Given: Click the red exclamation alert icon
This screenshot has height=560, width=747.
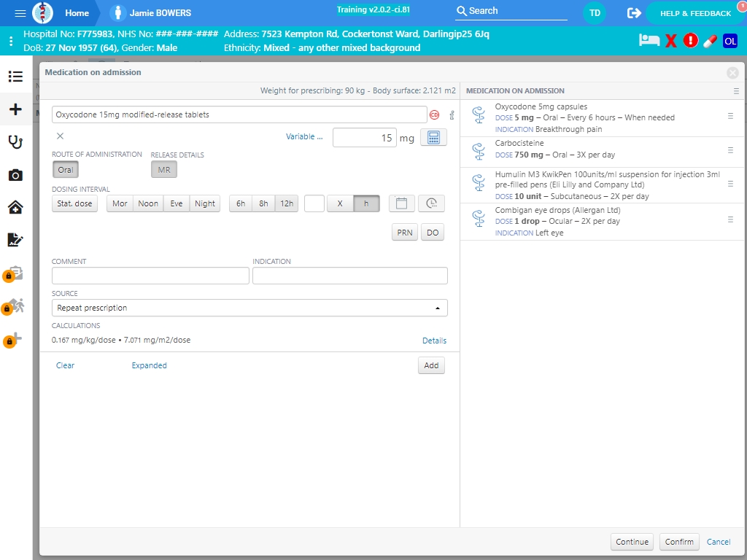Looking at the screenshot, I should tap(690, 41).
